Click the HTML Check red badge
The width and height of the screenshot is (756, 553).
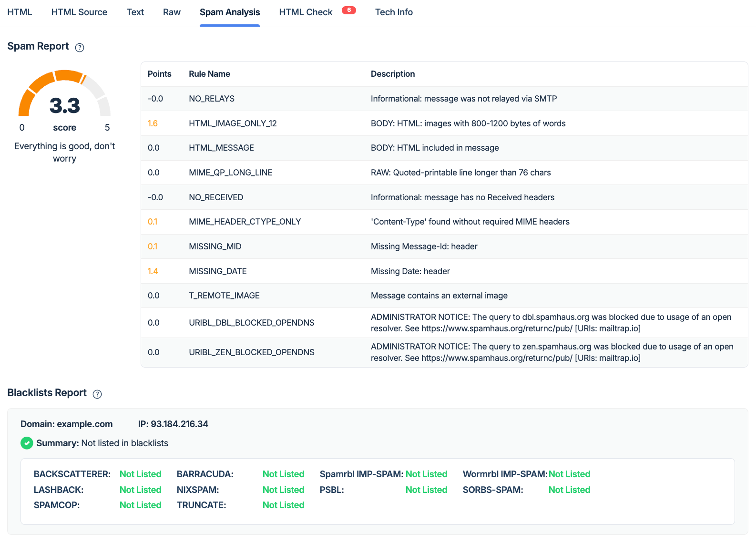[349, 10]
